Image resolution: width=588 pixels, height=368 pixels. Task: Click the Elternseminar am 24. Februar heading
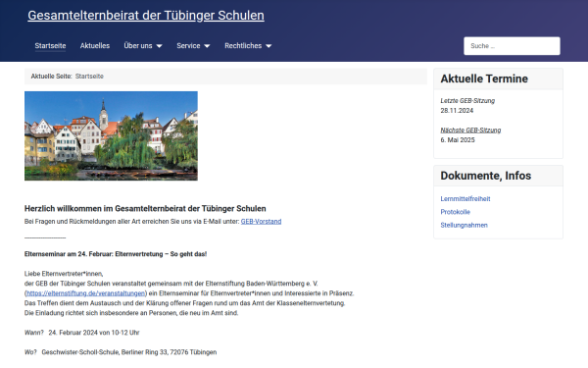tap(116, 254)
